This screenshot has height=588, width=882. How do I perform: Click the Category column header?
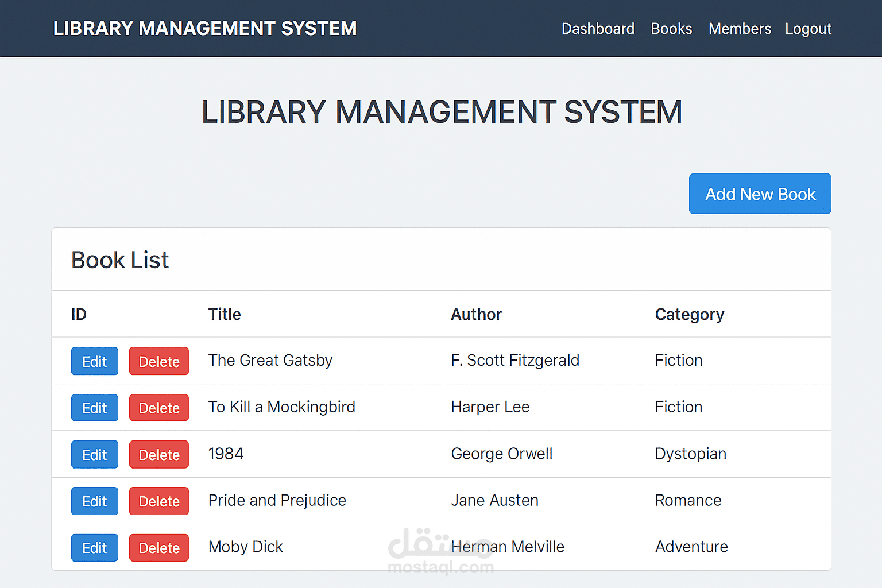click(689, 315)
